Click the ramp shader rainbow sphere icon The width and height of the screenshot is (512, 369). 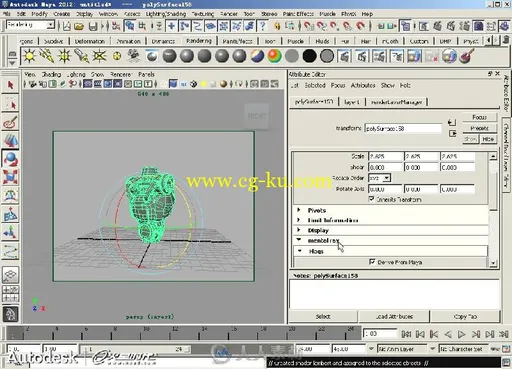pyautogui.click(x=274, y=56)
